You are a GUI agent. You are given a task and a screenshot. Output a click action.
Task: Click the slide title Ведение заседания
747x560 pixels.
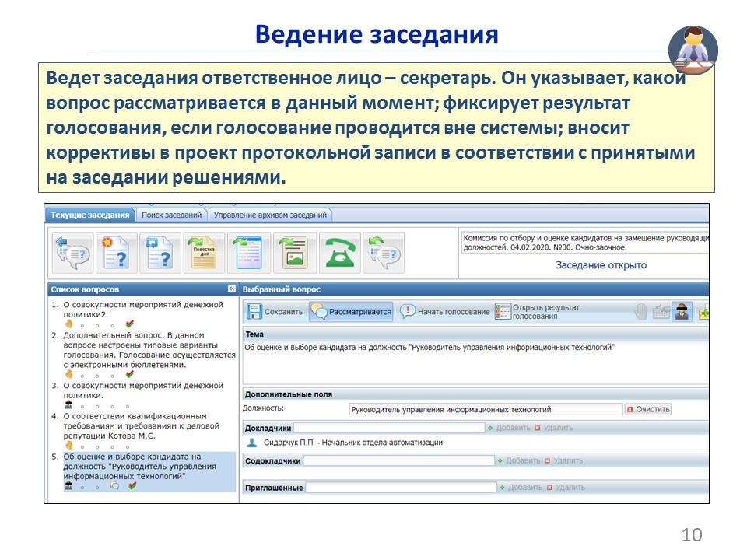coord(377,34)
